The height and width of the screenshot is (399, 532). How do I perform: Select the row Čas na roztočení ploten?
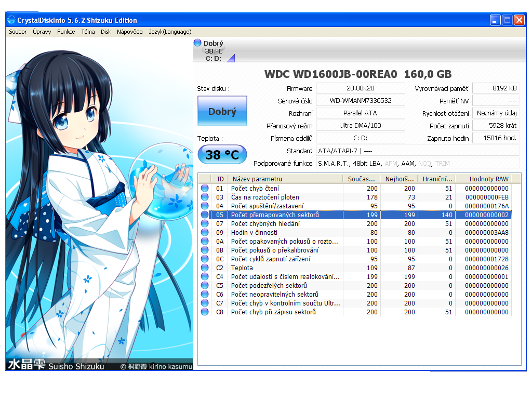355,197
